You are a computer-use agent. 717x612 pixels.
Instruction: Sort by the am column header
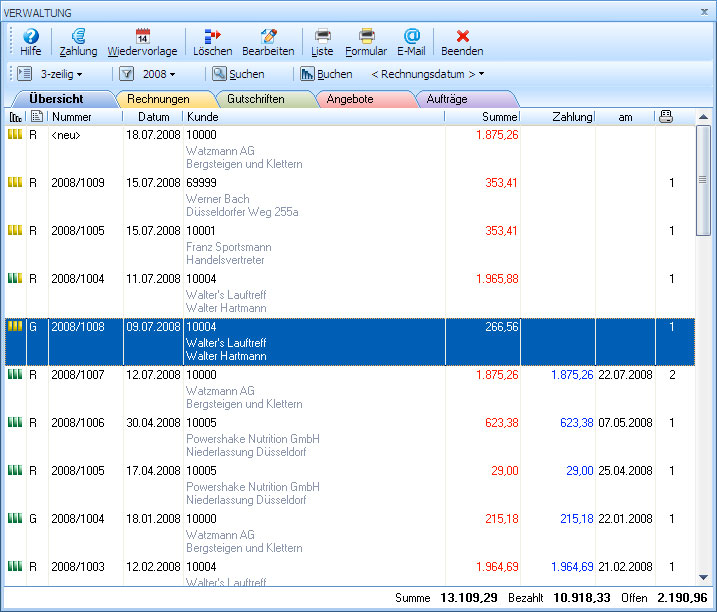(625, 117)
